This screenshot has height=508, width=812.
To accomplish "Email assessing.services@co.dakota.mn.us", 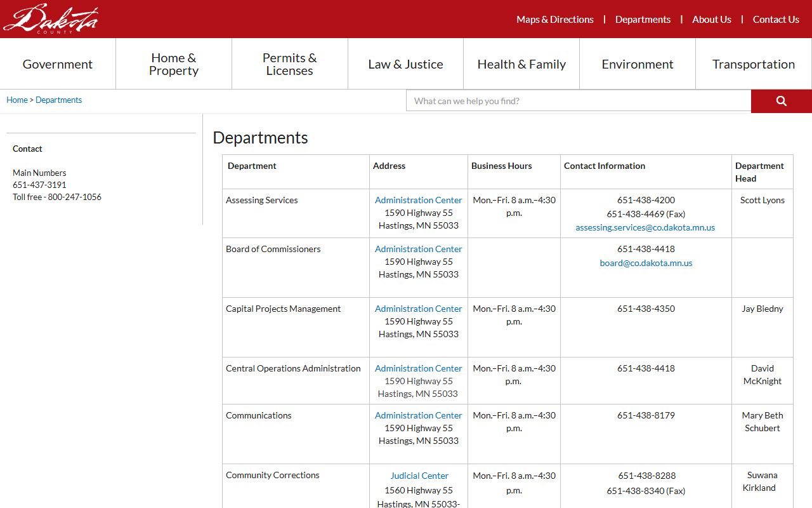I will tap(645, 227).
